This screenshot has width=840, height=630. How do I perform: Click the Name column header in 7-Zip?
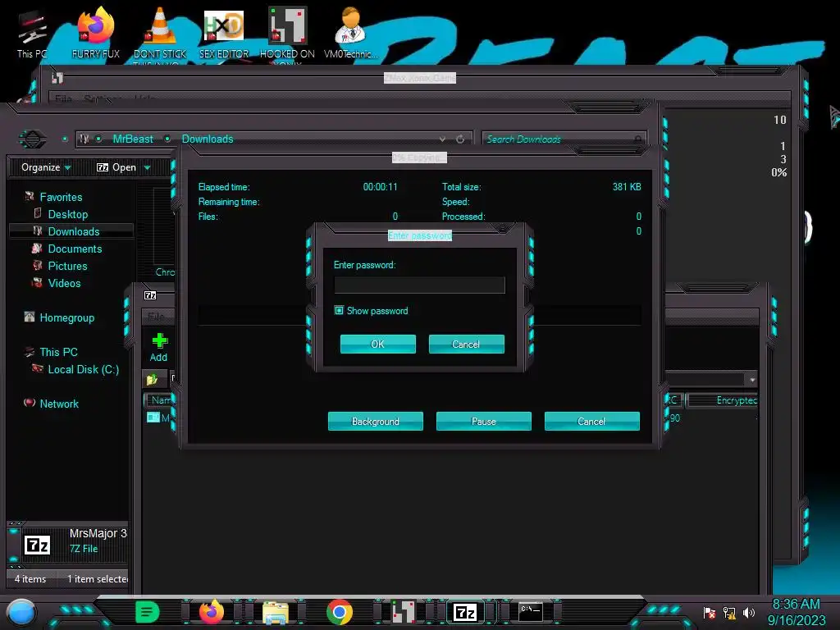click(x=159, y=400)
